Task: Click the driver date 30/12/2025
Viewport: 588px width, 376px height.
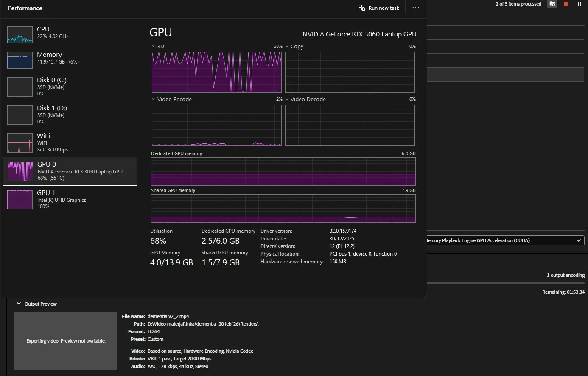Action: click(342, 239)
